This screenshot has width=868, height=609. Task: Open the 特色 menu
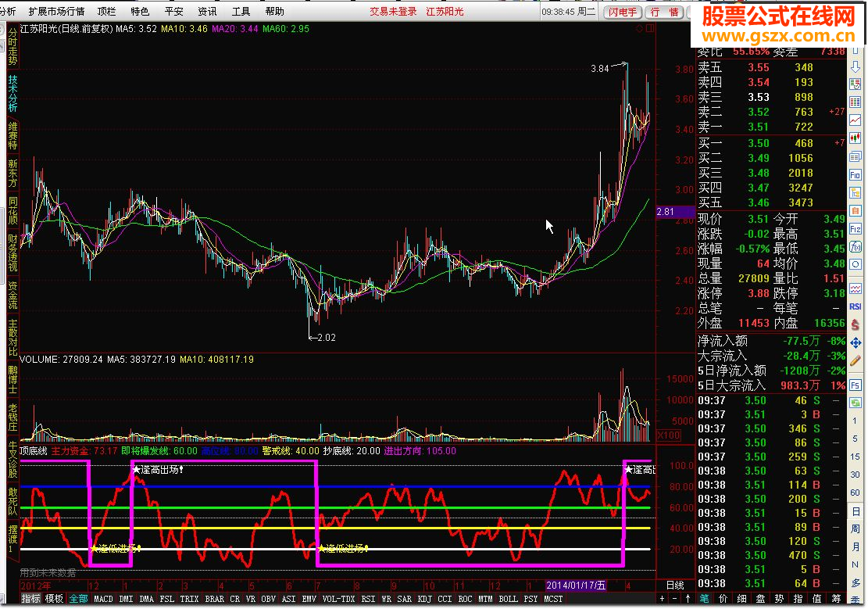point(140,11)
